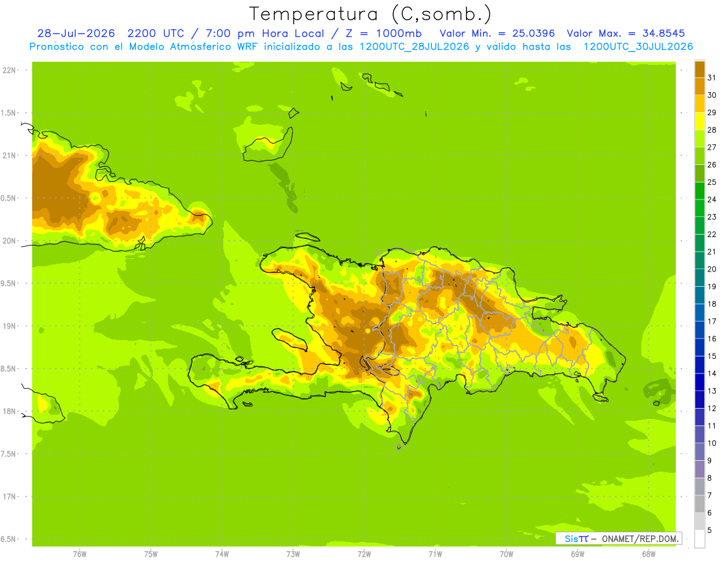Screen dimensions: 728x562
Task: Click legend value '28'
Action: click(x=712, y=130)
